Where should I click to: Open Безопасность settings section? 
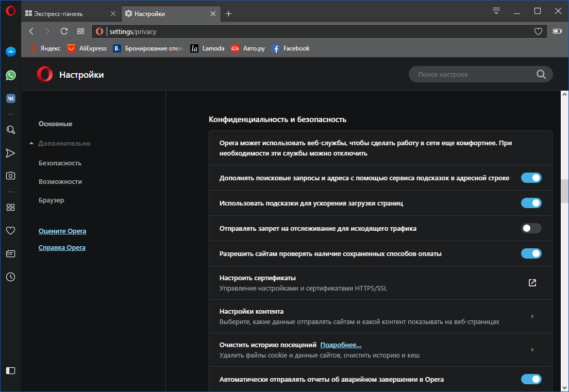(x=60, y=163)
